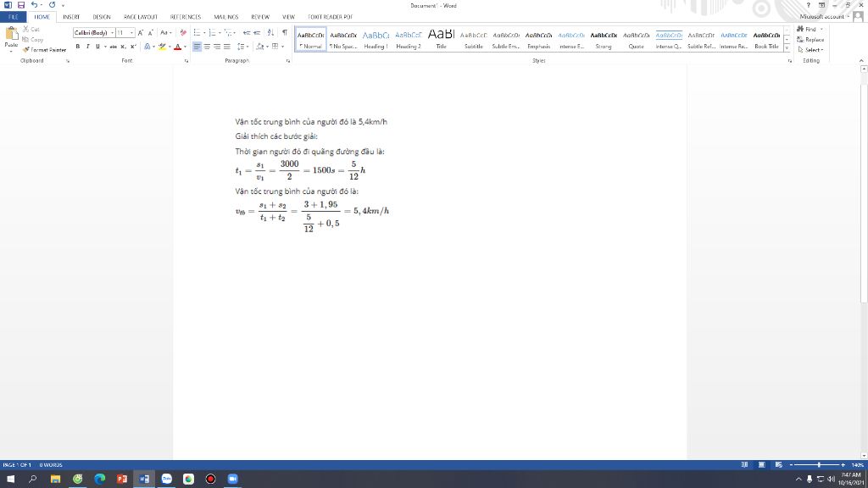Apply the Title style

click(x=441, y=39)
